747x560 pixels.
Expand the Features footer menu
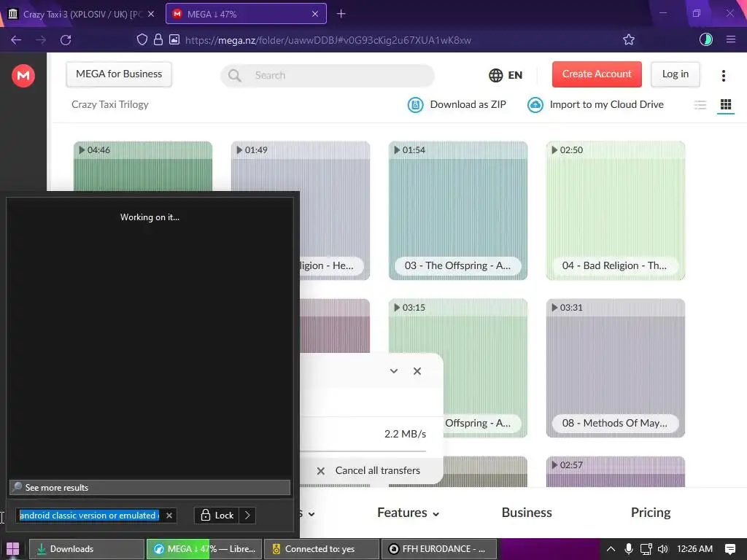click(408, 513)
